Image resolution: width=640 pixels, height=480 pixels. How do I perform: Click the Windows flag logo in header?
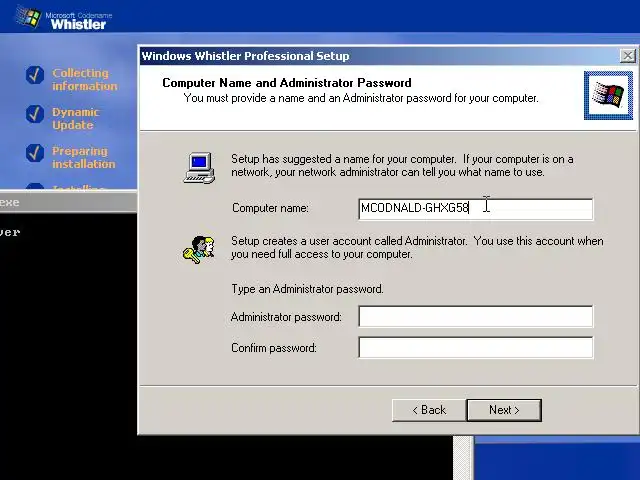click(x=608, y=96)
